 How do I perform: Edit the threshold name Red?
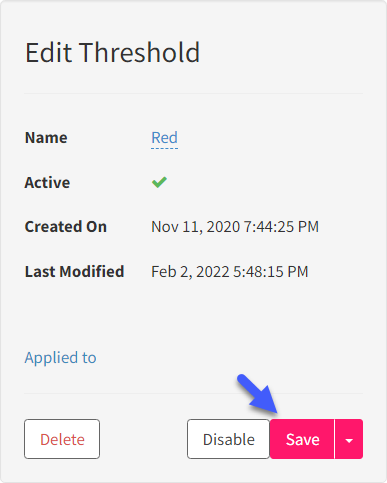click(x=164, y=138)
